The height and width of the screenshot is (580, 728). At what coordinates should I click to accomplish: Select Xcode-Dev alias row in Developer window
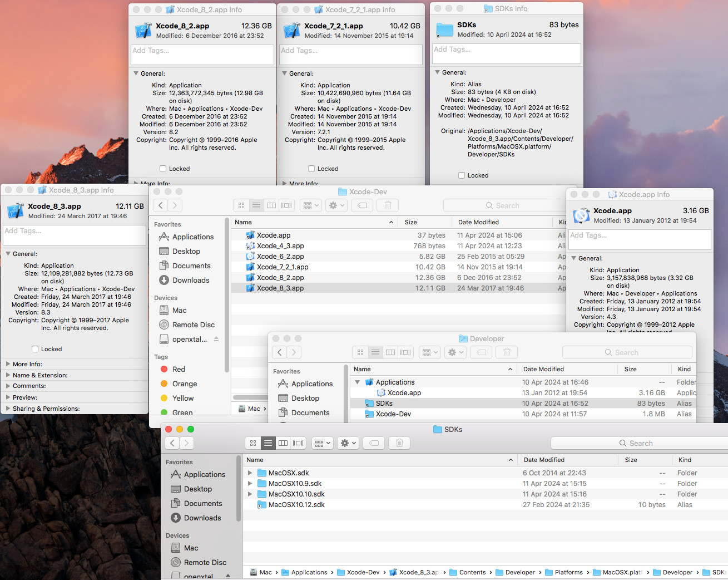(x=523, y=414)
